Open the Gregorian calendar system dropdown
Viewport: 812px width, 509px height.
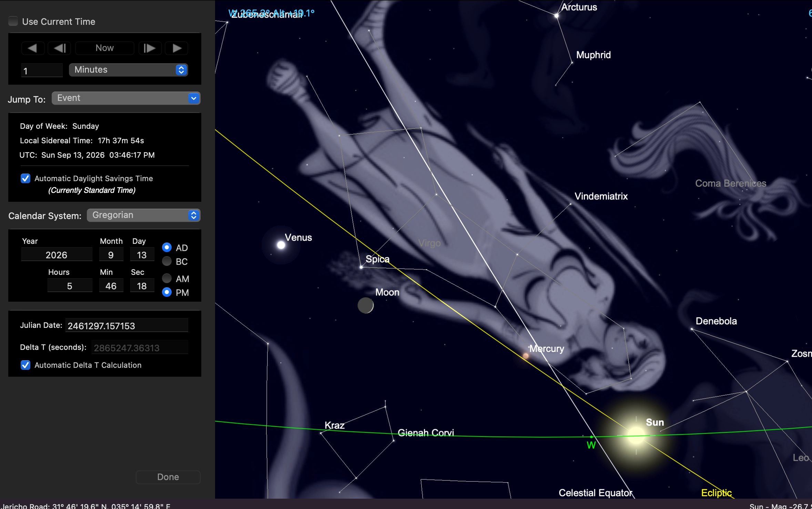point(143,215)
